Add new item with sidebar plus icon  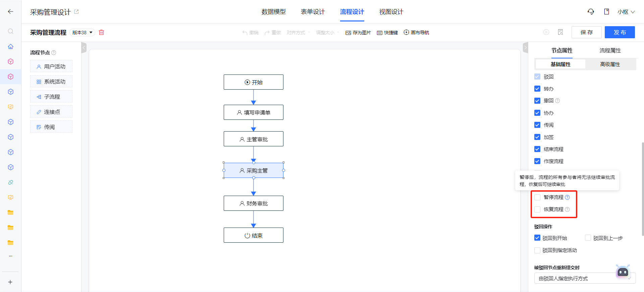10,282
